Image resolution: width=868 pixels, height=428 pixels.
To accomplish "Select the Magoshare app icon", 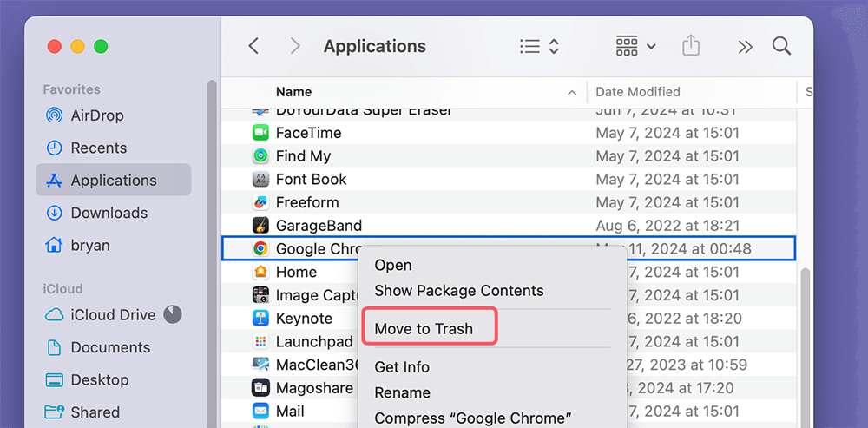I will [x=260, y=387].
